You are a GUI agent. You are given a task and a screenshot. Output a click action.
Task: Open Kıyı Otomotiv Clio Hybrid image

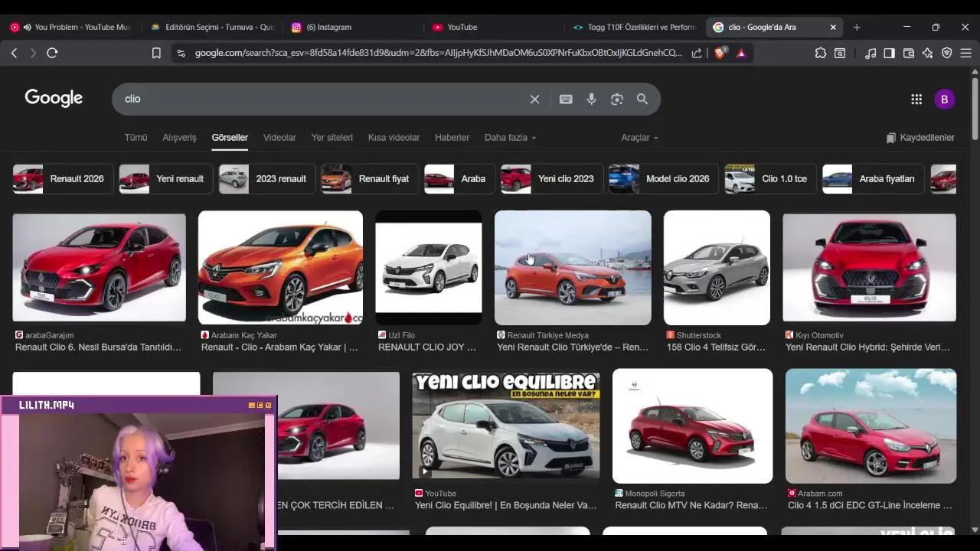[x=869, y=267]
